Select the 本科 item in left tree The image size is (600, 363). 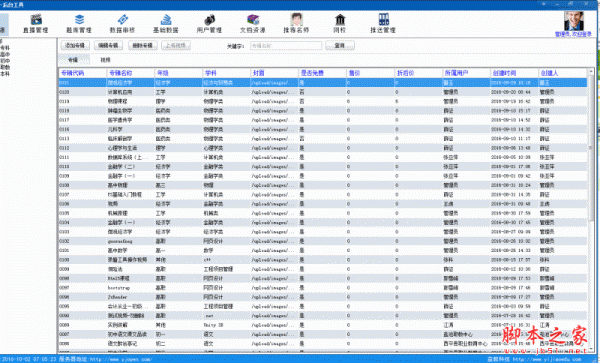pos(5,74)
